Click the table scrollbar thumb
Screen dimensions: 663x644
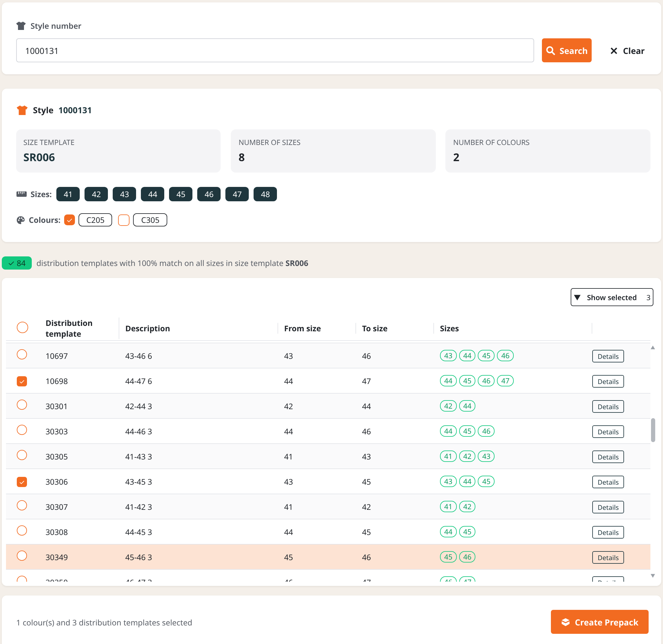click(x=653, y=430)
